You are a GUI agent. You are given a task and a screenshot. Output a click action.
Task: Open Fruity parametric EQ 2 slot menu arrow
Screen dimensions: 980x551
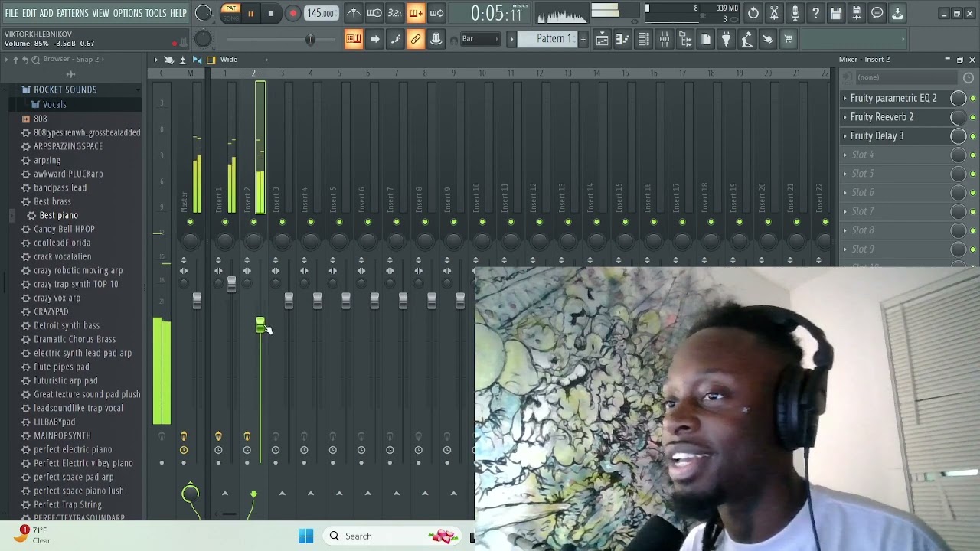(845, 98)
